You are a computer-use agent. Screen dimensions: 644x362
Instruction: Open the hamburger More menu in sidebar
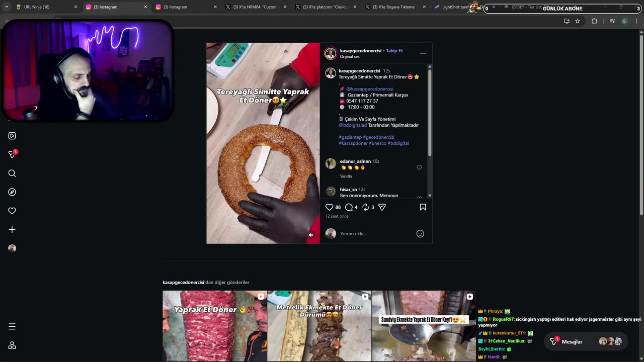pos(12,327)
